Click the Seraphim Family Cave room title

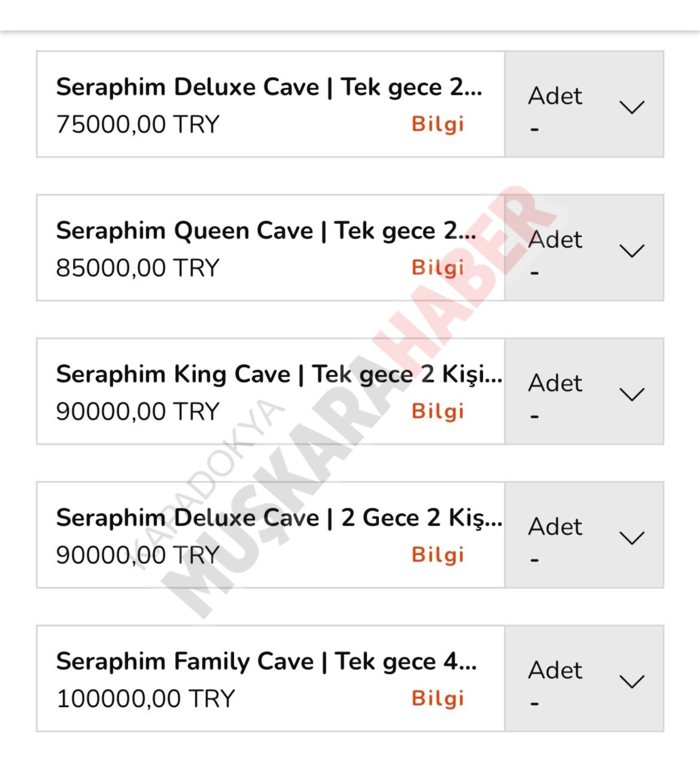[266, 662]
